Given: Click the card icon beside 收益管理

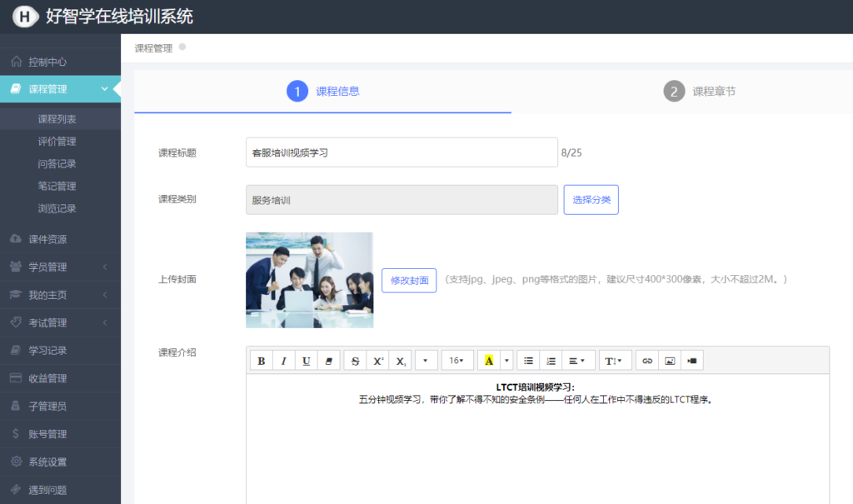Looking at the screenshot, I should tap(16, 377).
